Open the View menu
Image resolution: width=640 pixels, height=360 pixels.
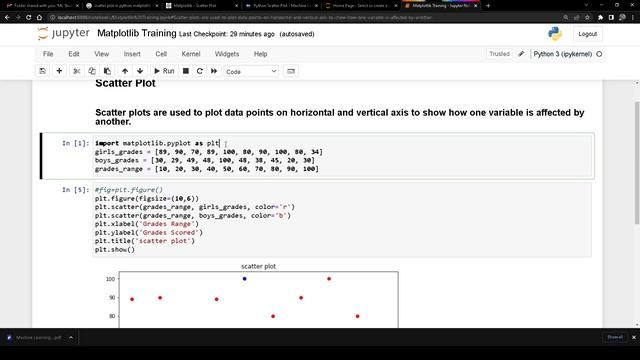tap(102, 54)
